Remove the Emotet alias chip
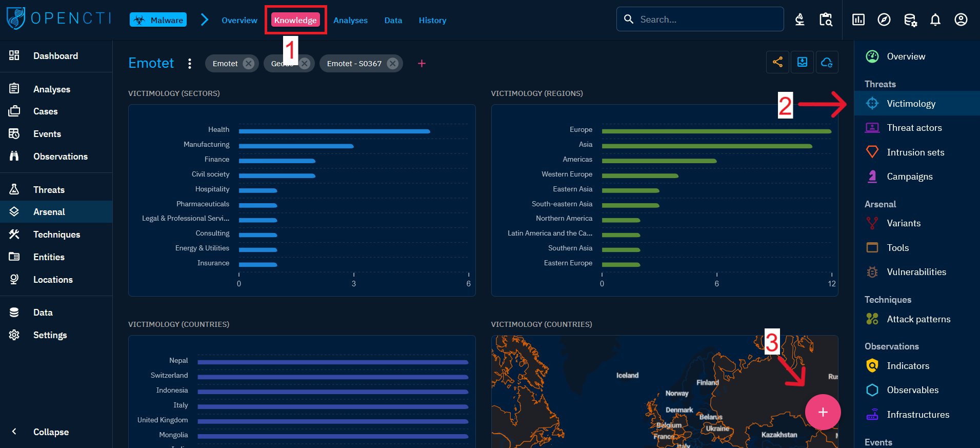 (x=249, y=64)
